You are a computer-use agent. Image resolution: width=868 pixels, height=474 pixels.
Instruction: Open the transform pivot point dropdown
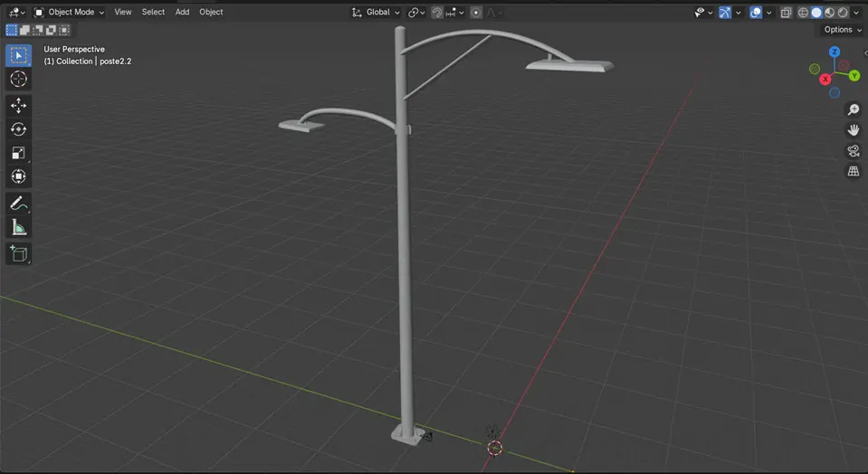[416, 12]
